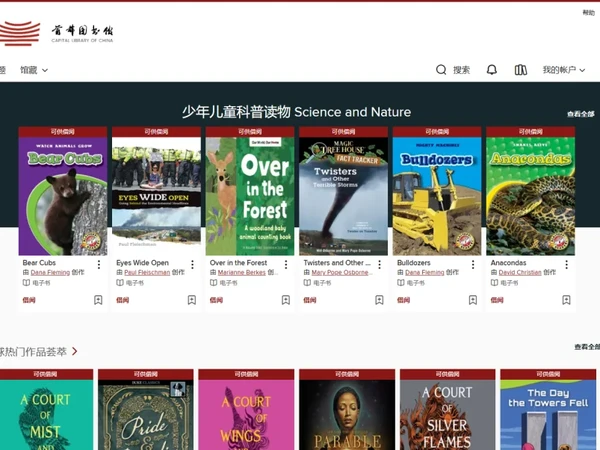Open the Parable book cover
The image size is (600, 450).
(x=347, y=415)
